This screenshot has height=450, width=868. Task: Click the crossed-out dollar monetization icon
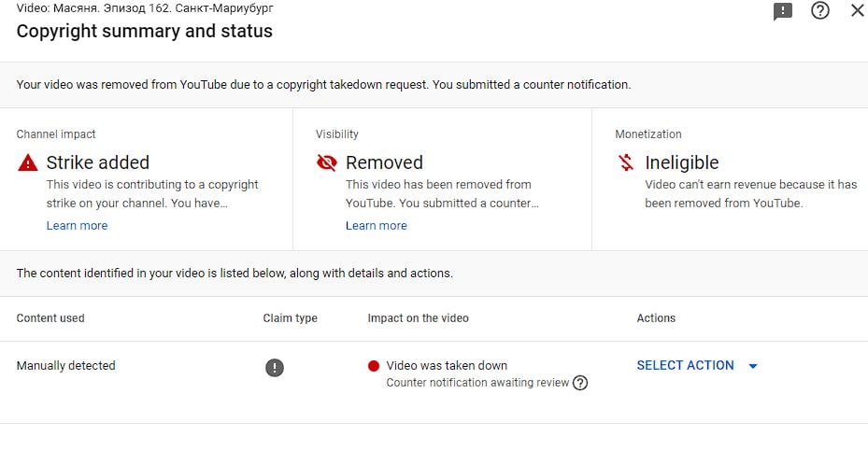tap(626, 162)
